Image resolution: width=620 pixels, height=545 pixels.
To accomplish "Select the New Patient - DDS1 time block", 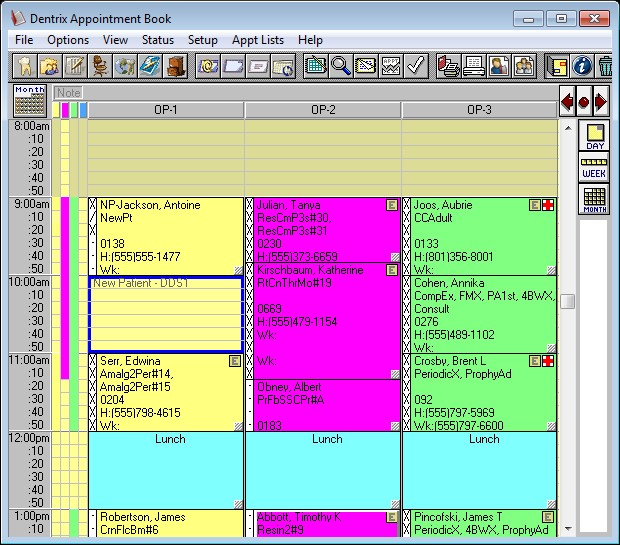I will pyautogui.click(x=166, y=314).
